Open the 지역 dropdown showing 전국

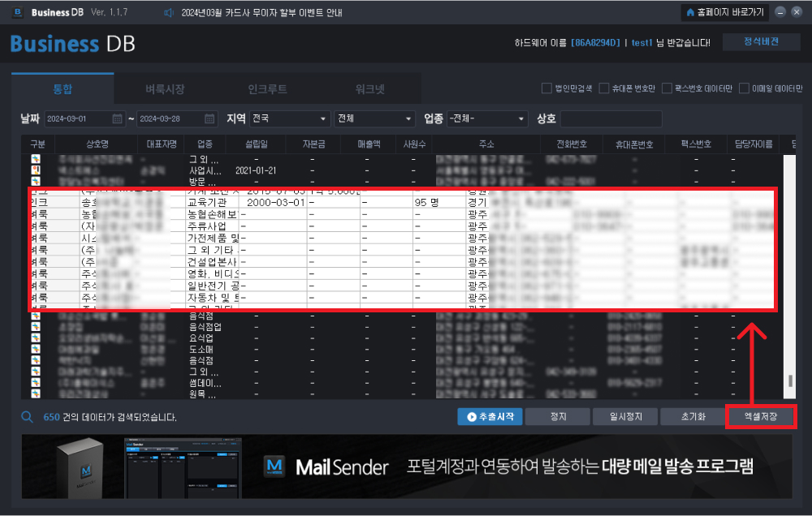click(290, 119)
